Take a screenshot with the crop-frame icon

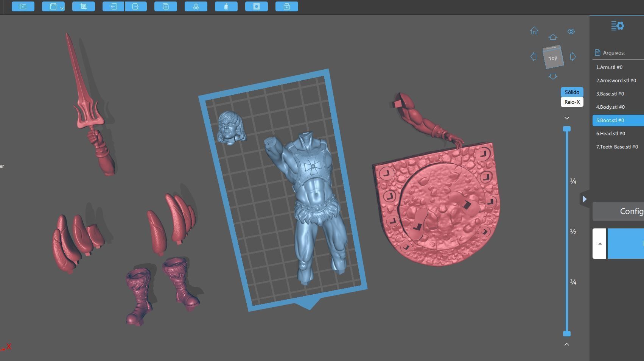click(x=84, y=6)
